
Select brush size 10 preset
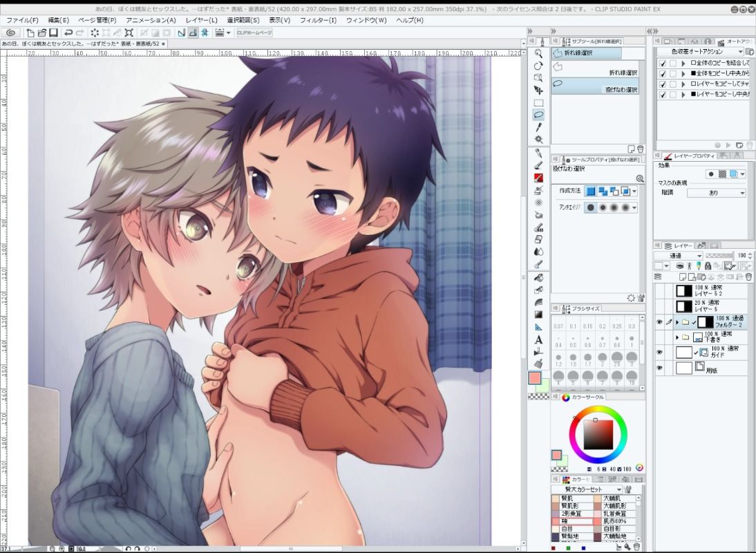coord(632,377)
